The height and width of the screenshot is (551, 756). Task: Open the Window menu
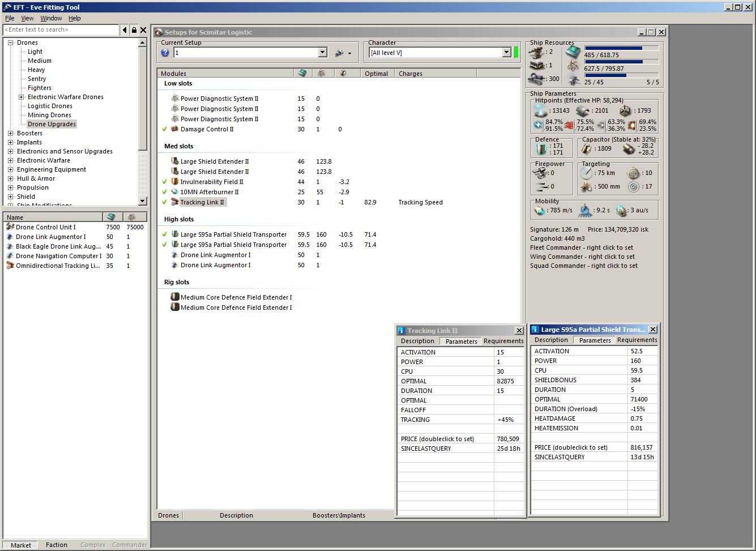[51, 18]
